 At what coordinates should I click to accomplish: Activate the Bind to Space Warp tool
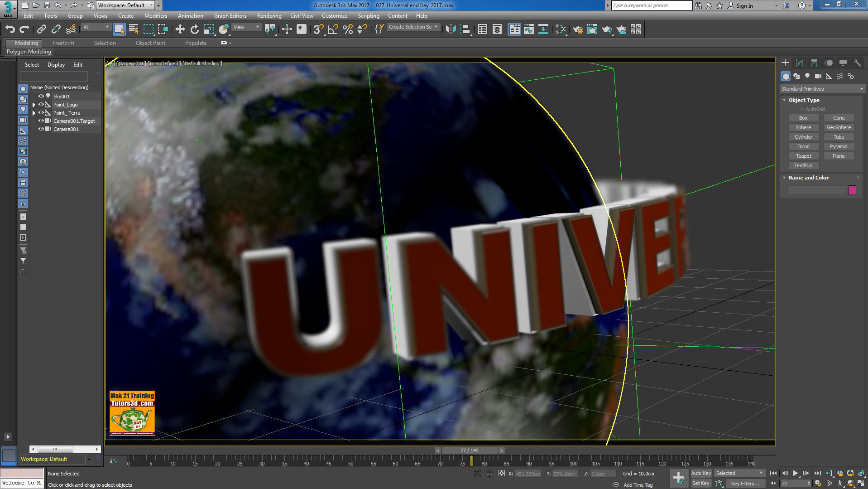pyautogui.click(x=71, y=29)
